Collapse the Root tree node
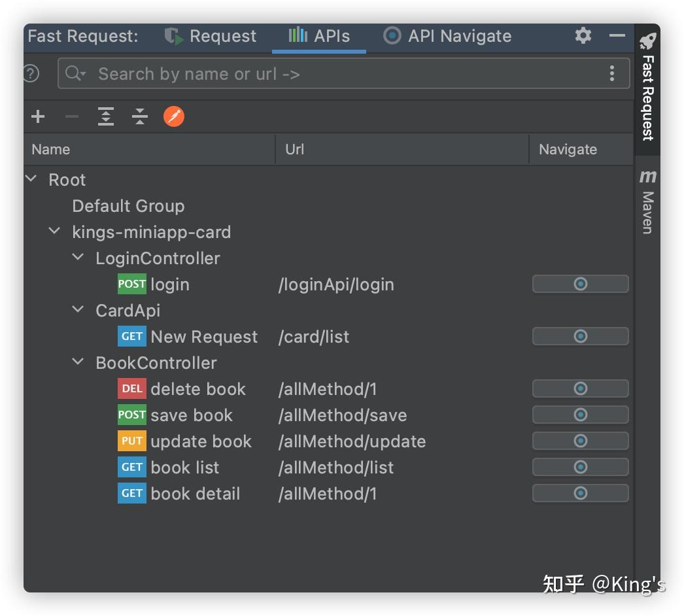684x616 pixels. point(31,179)
